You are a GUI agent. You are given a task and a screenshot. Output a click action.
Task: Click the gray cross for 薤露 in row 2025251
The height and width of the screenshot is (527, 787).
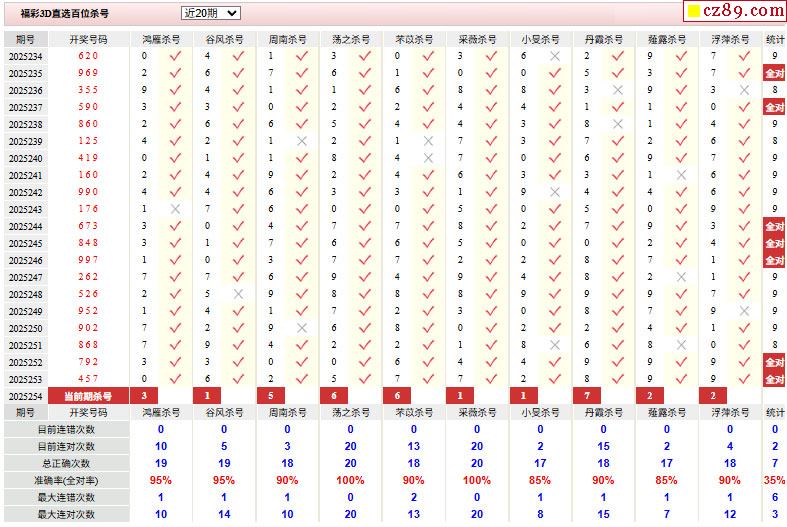(681, 345)
